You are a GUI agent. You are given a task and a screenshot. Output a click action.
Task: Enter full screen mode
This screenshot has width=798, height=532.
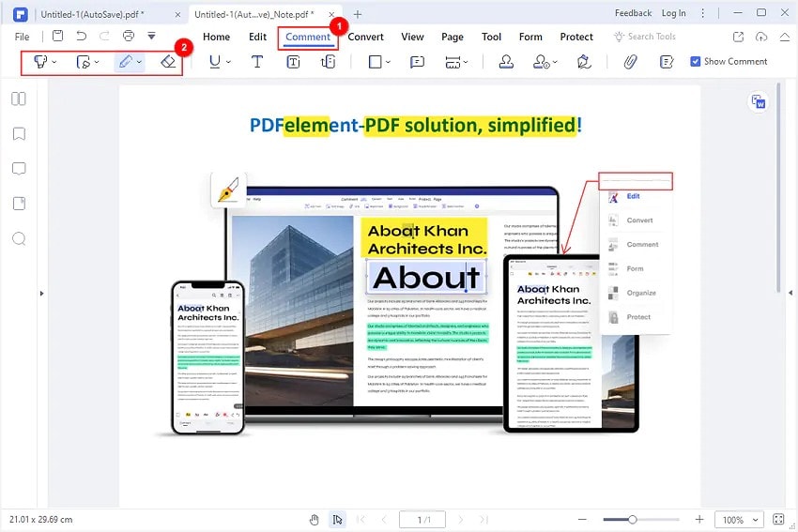(778, 519)
